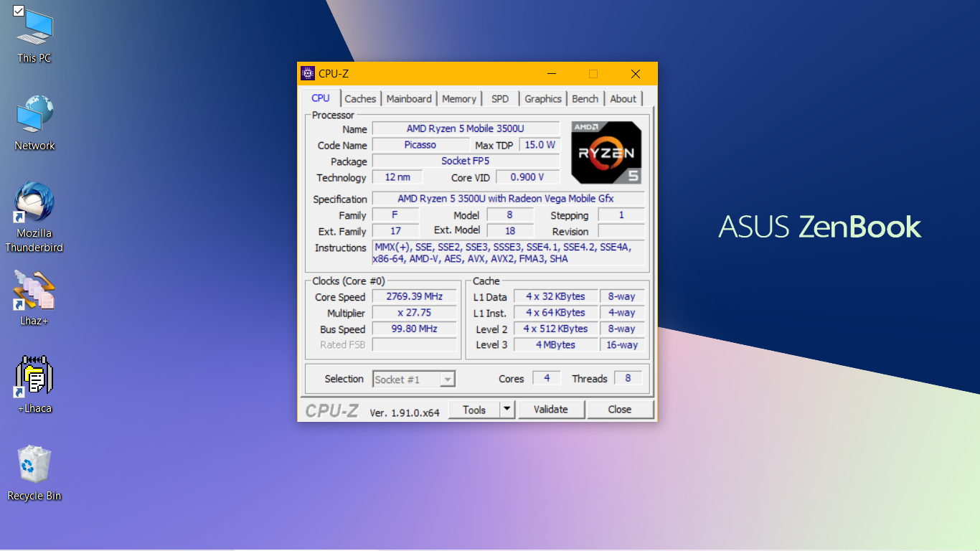Click the Level 2 8-way associativity value

621,329
